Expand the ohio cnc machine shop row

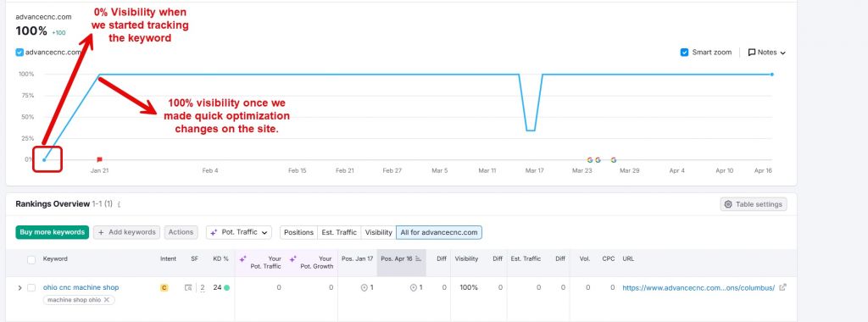pos(20,288)
